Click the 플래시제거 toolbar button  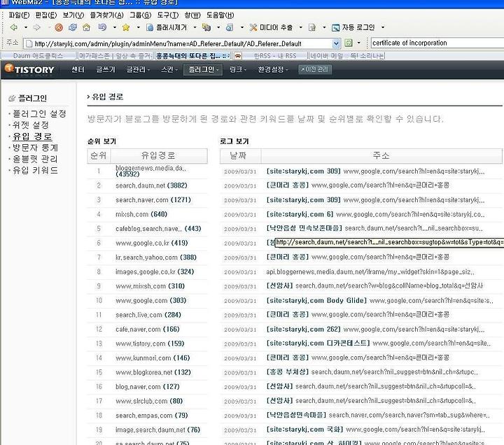167,27
